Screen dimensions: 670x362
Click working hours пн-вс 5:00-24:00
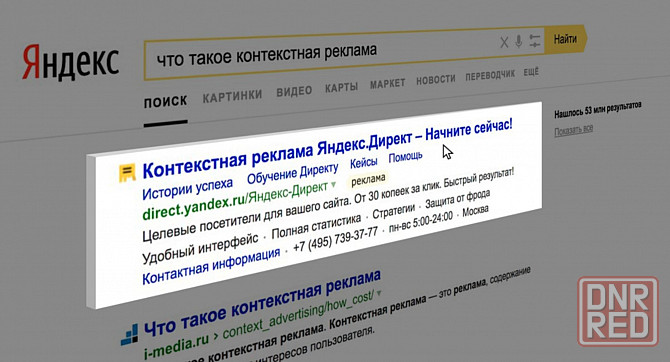click(421, 222)
